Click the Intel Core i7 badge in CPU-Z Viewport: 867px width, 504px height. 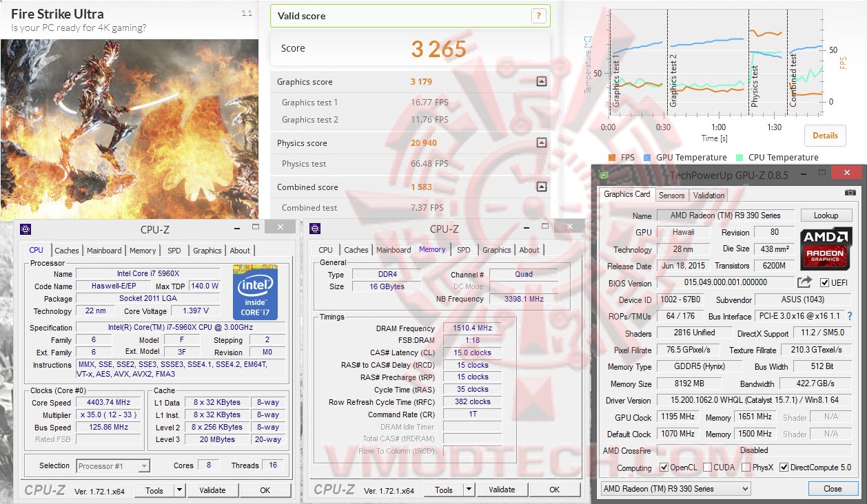[x=255, y=291]
